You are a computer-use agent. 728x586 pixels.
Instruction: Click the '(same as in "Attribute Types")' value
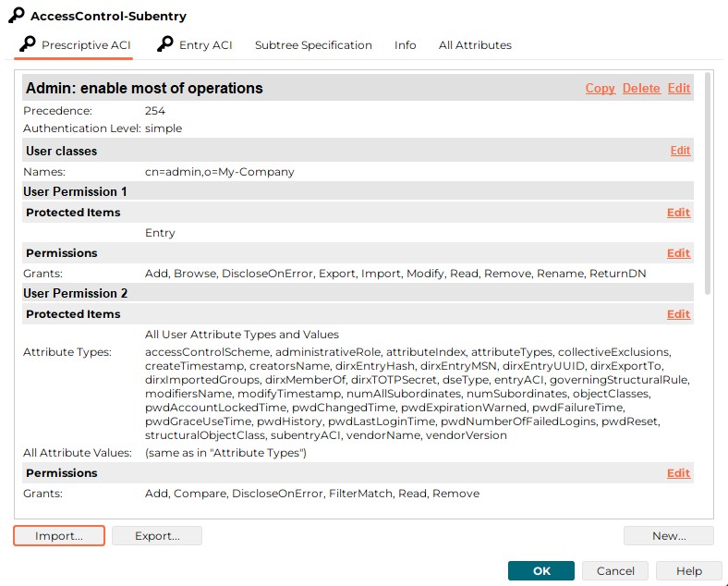pos(225,453)
